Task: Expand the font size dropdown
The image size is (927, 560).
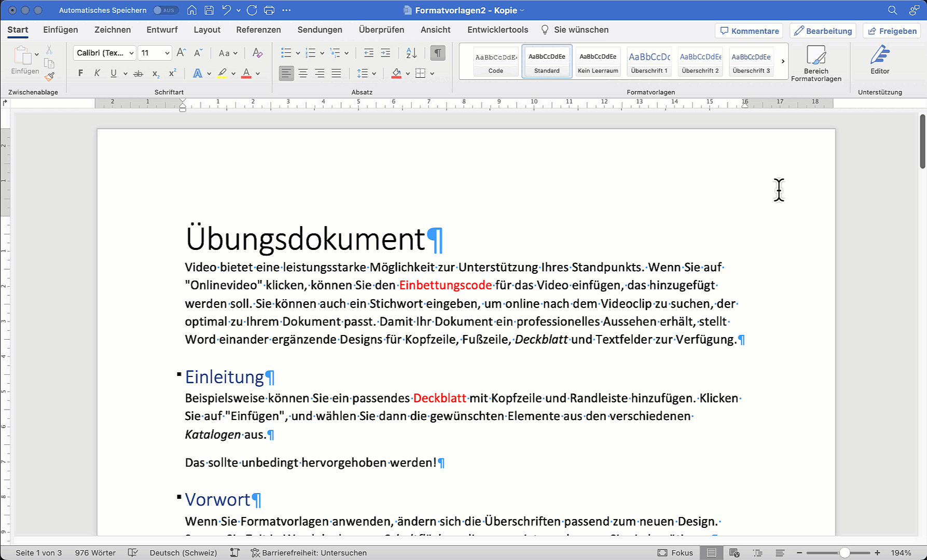Action: click(167, 53)
